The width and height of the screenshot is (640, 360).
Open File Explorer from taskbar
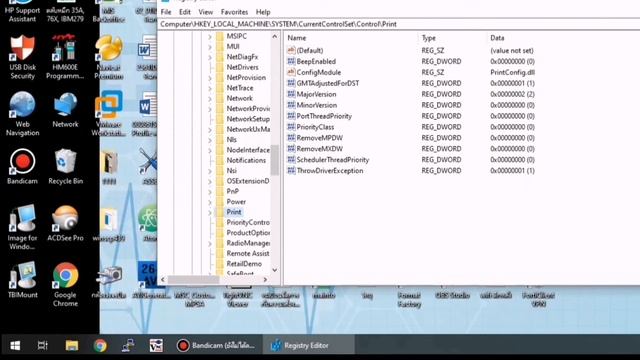click(x=71, y=346)
